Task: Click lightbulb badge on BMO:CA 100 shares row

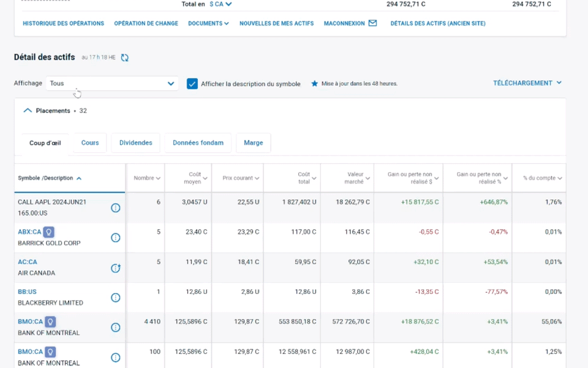Action: [50, 352]
